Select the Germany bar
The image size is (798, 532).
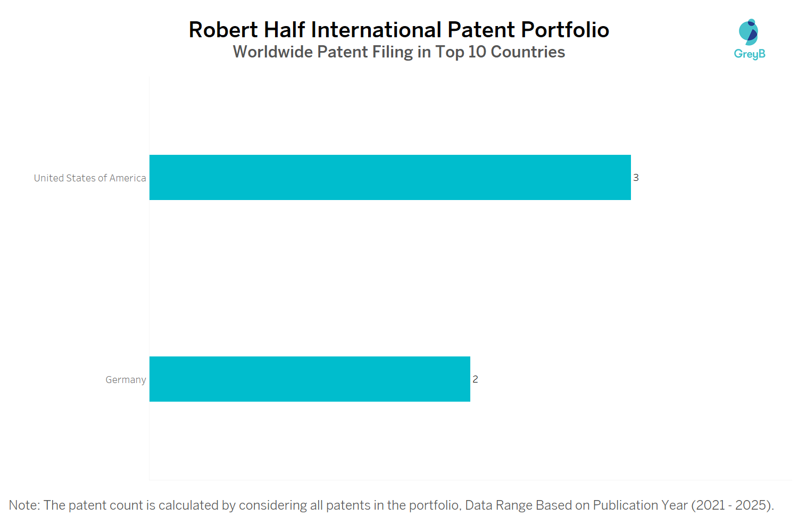click(x=310, y=379)
